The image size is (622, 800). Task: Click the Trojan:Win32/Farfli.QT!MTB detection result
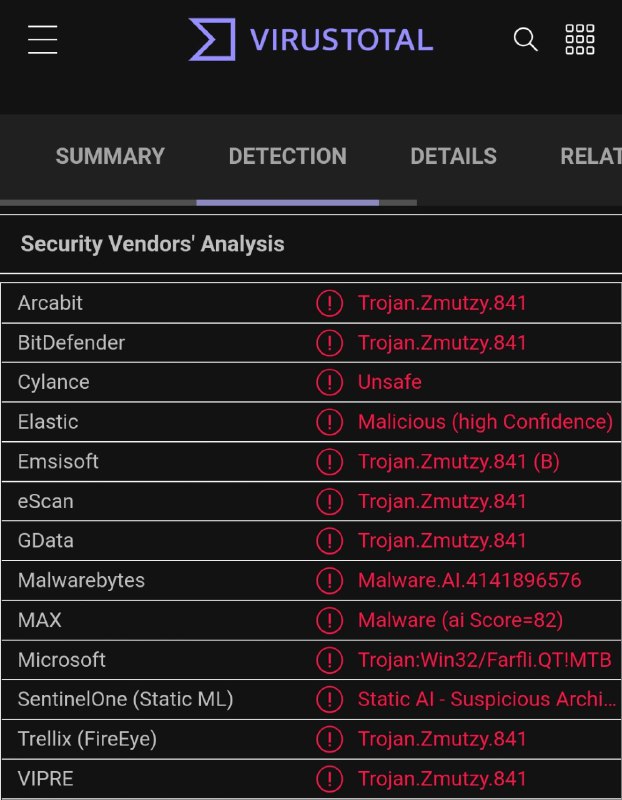(x=484, y=660)
